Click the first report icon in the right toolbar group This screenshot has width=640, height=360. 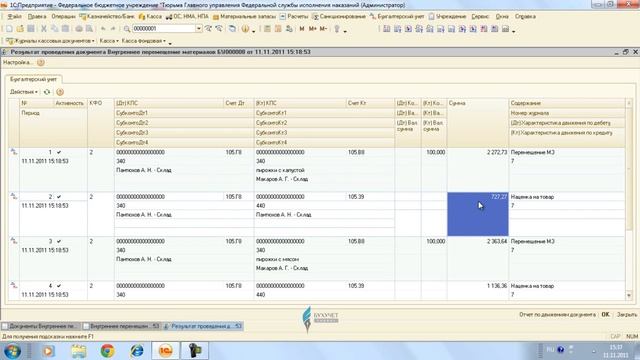[387, 29]
